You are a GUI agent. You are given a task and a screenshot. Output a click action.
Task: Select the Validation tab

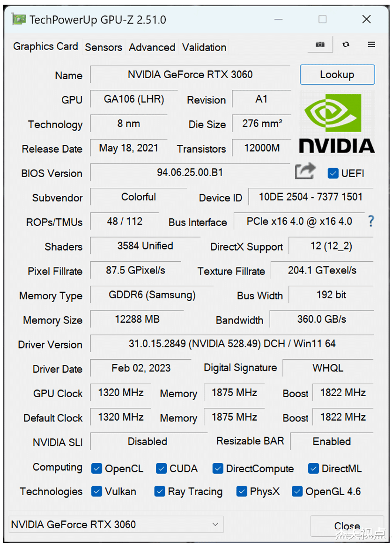204,47
